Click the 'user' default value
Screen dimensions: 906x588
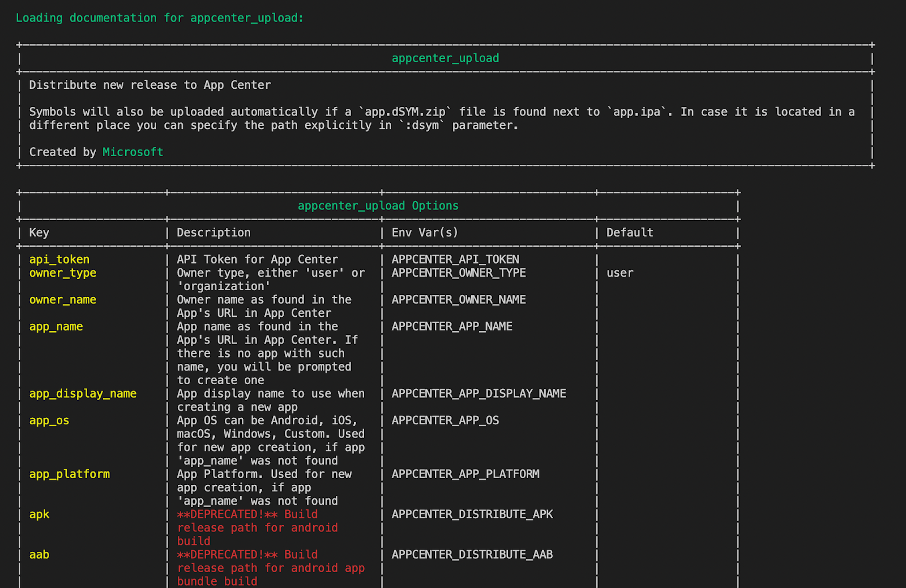pos(620,273)
